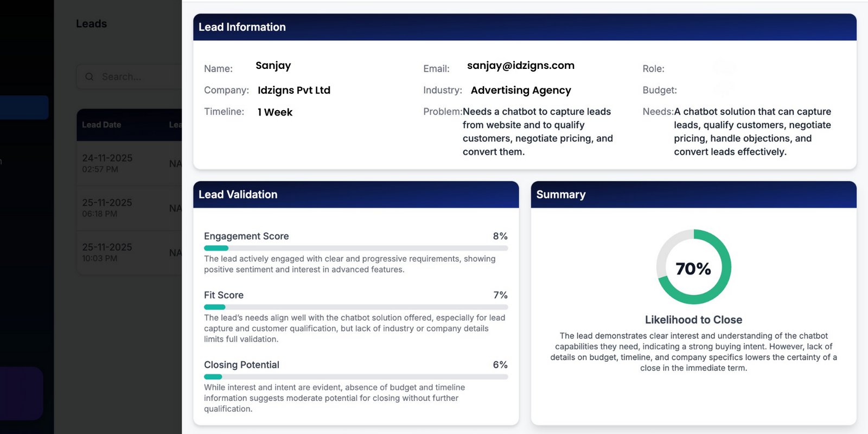Click the purple card at sidebar bottom
The width and height of the screenshot is (868, 434).
(21, 393)
